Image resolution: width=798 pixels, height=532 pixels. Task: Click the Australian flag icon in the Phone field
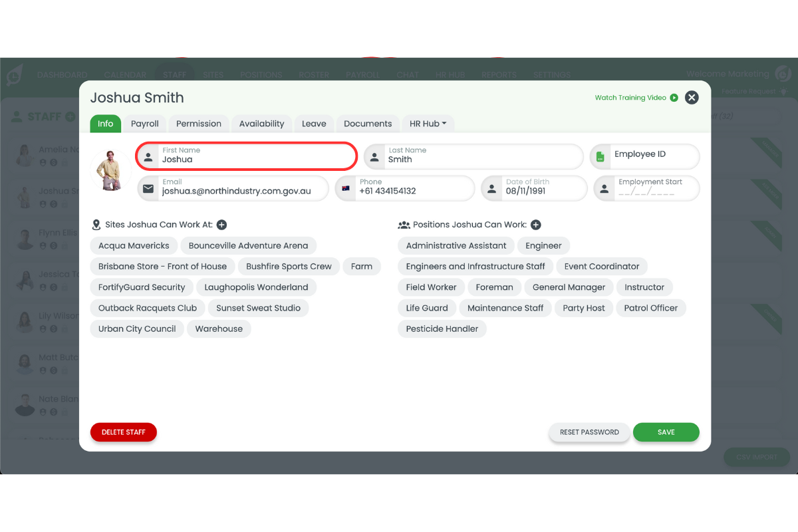(x=345, y=188)
